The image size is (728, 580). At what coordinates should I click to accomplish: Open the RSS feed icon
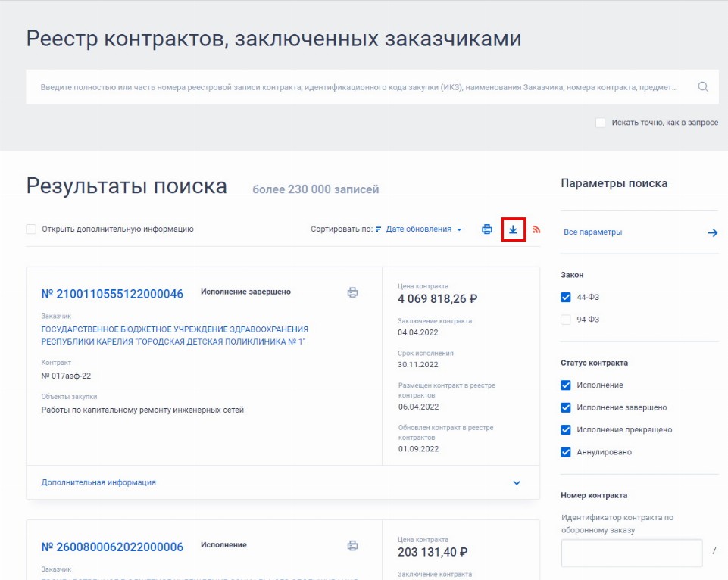(536, 229)
